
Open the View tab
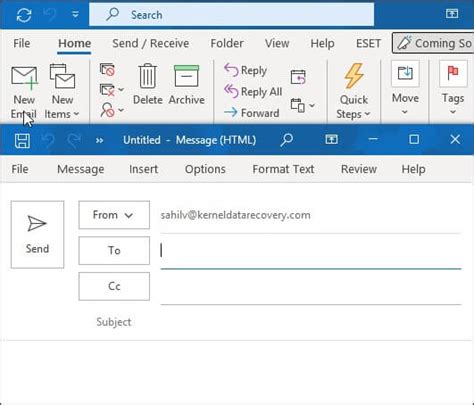click(x=277, y=43)
